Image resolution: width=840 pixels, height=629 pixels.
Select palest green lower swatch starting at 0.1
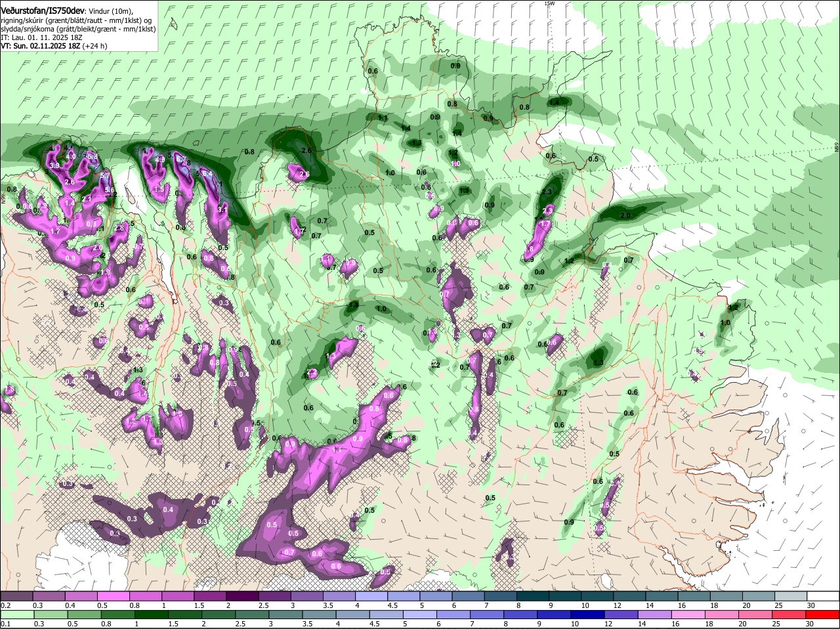click(16, 615)
